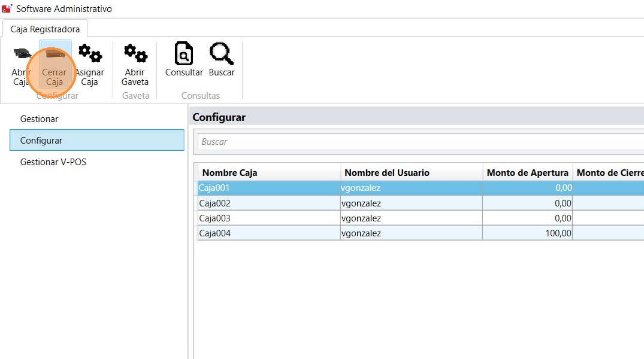Click the Software Administrativo app logo
Image resolution: width=644 pixels, height=359 pixels.
(8, 9)
